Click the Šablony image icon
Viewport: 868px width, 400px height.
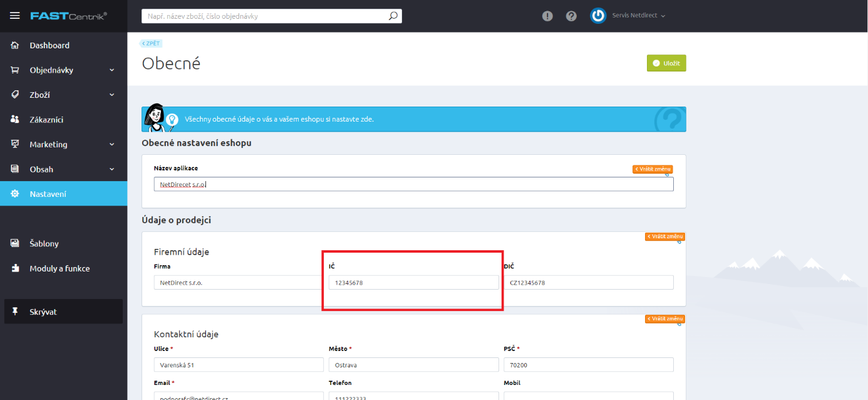coord(15,243)
